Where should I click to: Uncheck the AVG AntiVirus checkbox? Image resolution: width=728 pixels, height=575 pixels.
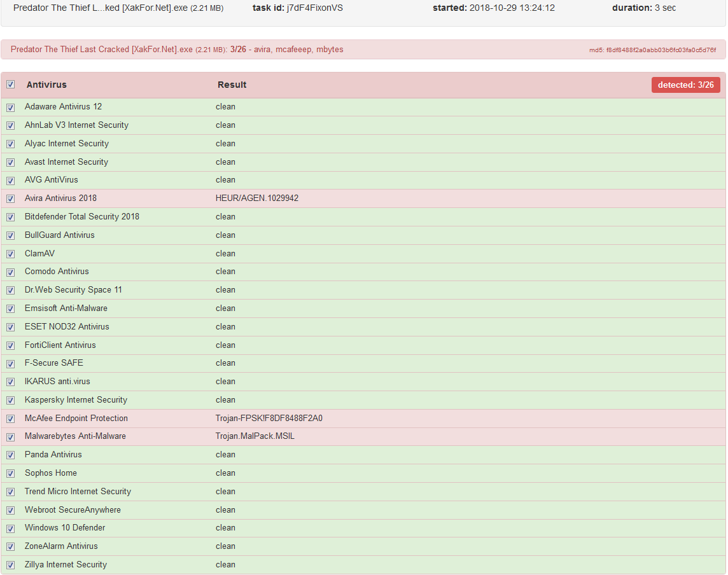(x=11, y=181)
